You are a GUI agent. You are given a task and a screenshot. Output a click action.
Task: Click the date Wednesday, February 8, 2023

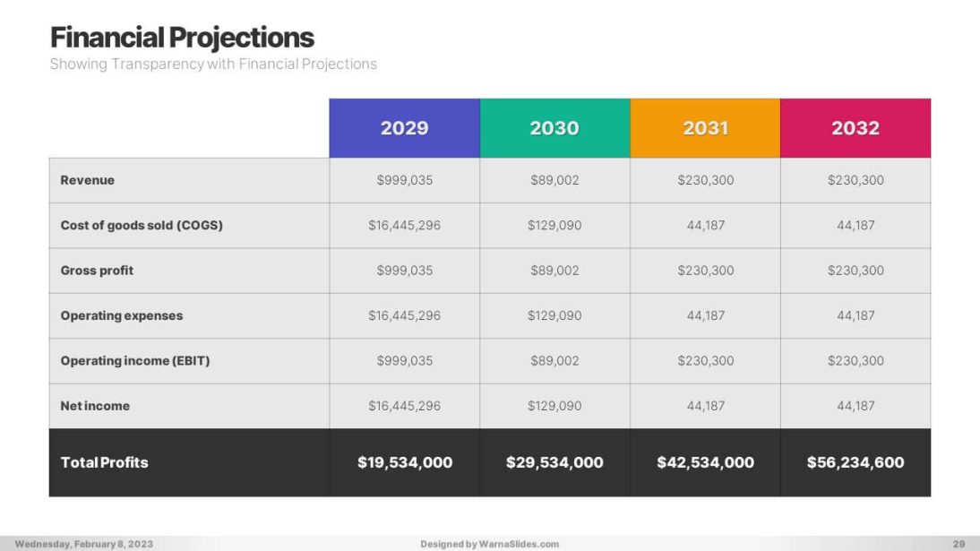coord(83,544)
